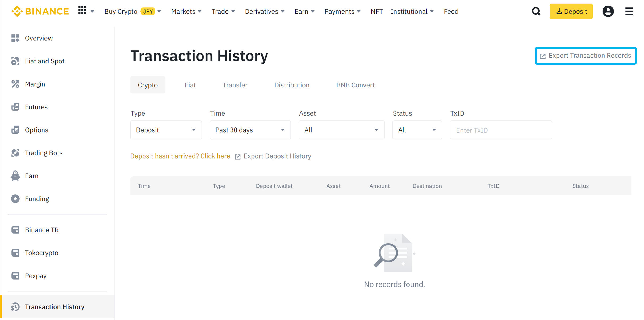Expand the arrow beside apps grid

point(93,11)
